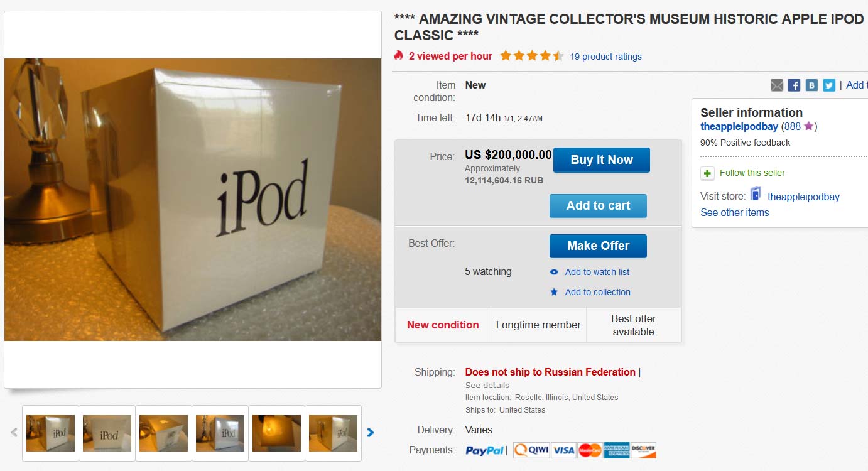Screen dimensions: 868x471
Task: Expand shipping See details link
Action: [487, 385]
